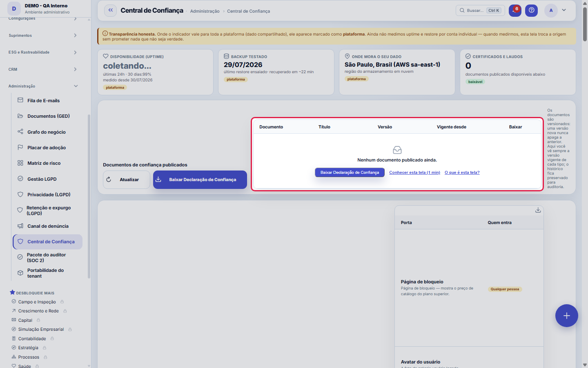Click the collapse sidebar double-chevron icon

110,10
